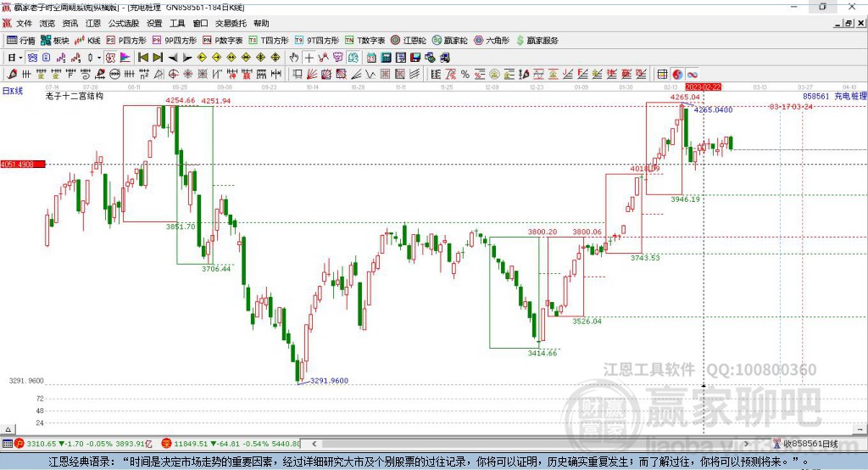The image size is (868, 470).
Task: Expand indicator pane with up-triangle button
Action: coord(8,429)
